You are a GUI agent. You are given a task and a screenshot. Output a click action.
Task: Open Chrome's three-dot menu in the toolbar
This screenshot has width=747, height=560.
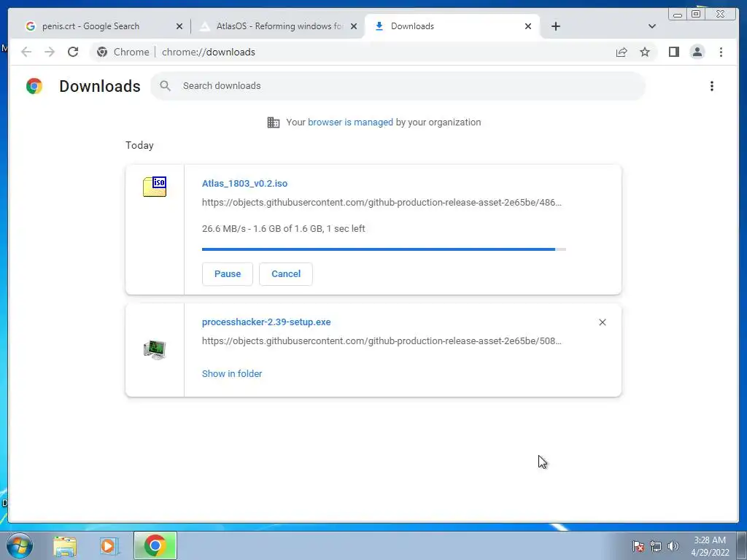(x=721, y=52)
